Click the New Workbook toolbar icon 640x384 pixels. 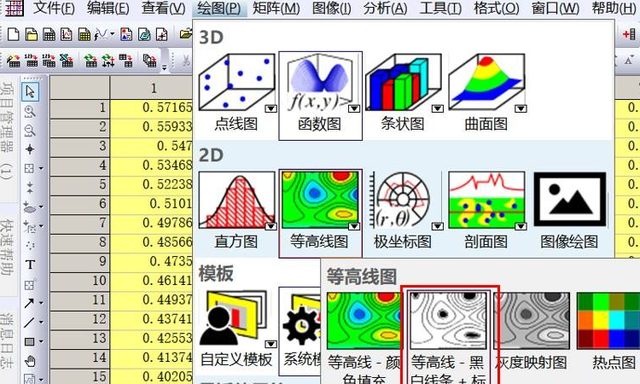[49, 34]
